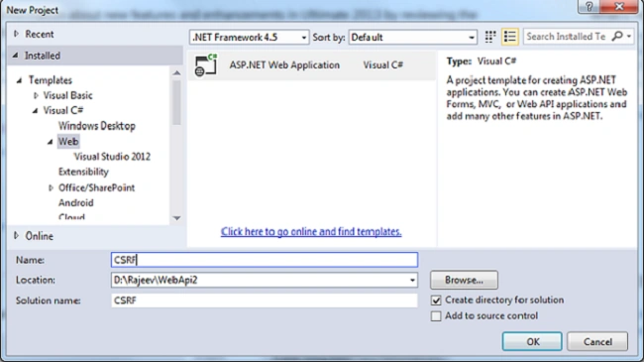Click the Visual C# language column text
This screenshot has width=644, height=362.
382,65
